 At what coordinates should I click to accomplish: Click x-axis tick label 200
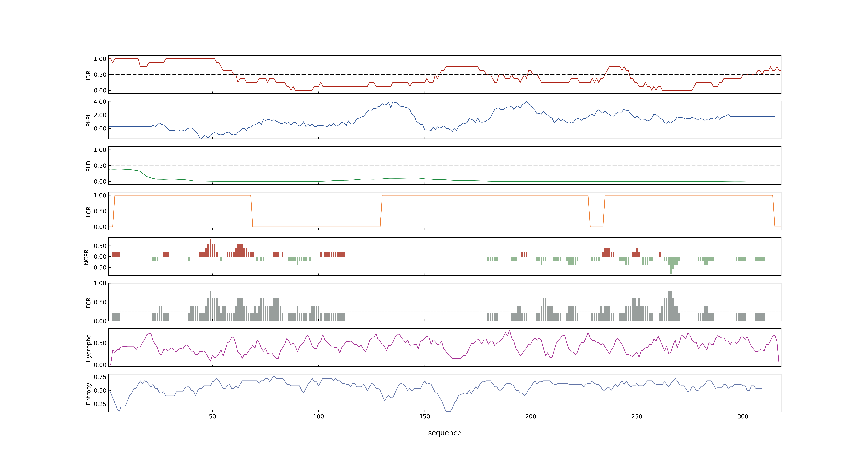point(531,416)
